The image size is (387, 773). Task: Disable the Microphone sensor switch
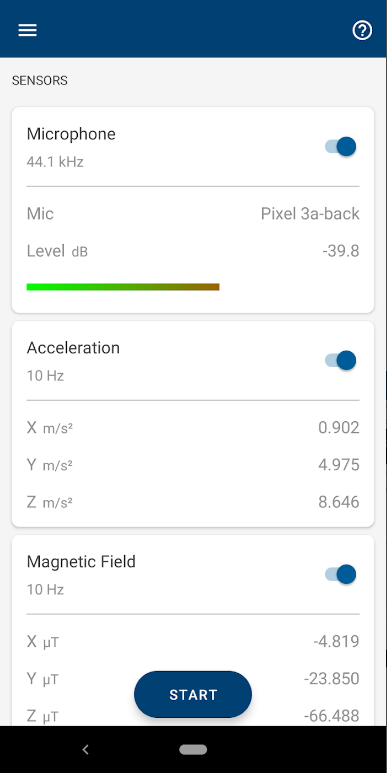[x=341, y=146]
